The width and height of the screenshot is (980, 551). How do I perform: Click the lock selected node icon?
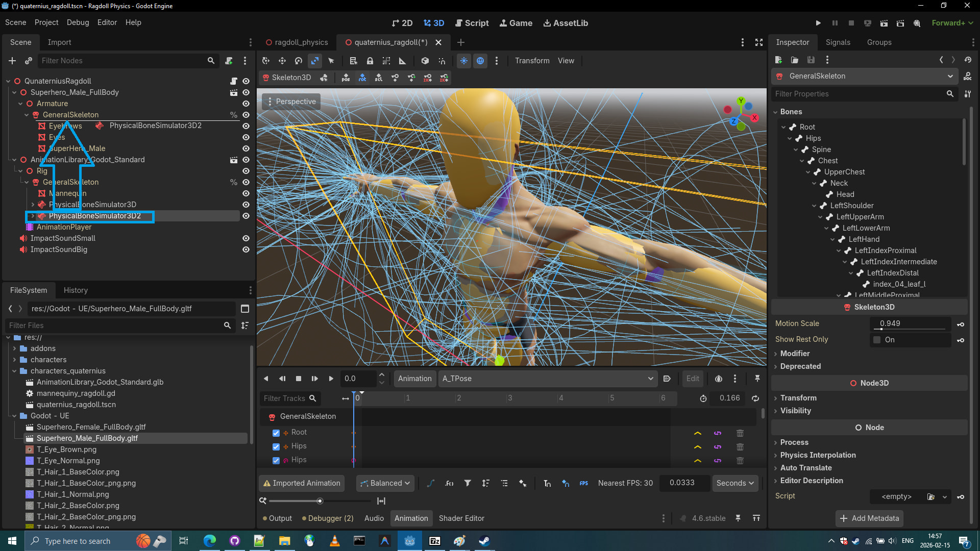click(370, 61)
